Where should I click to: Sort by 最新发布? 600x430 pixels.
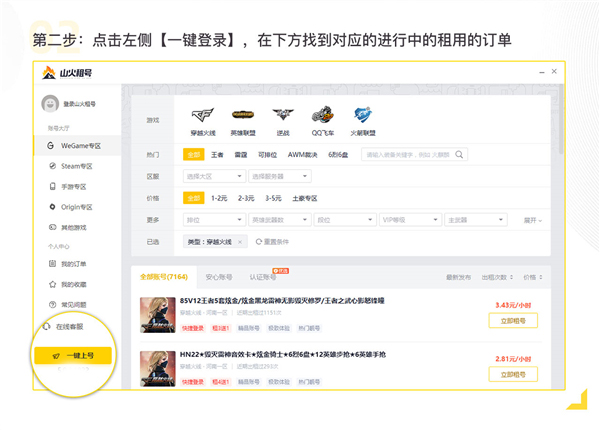[x=458, y=277]
